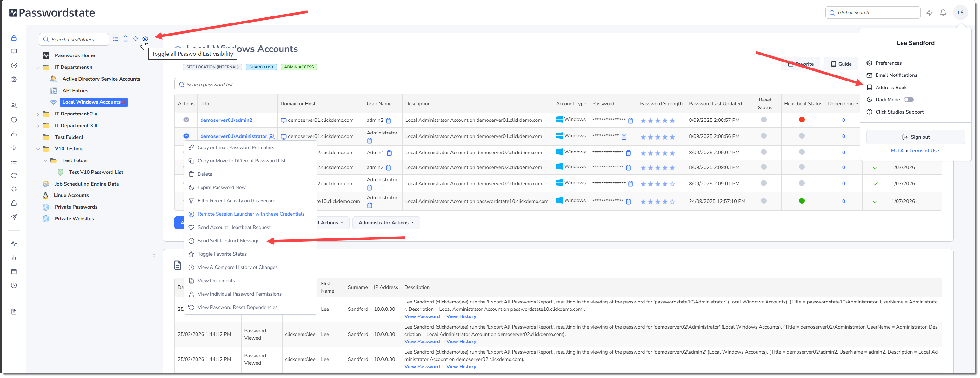Toggle Dark Mode switch
Image resolution: width=980 pixels, height=378 pixels.
click(x=909, y=100)
